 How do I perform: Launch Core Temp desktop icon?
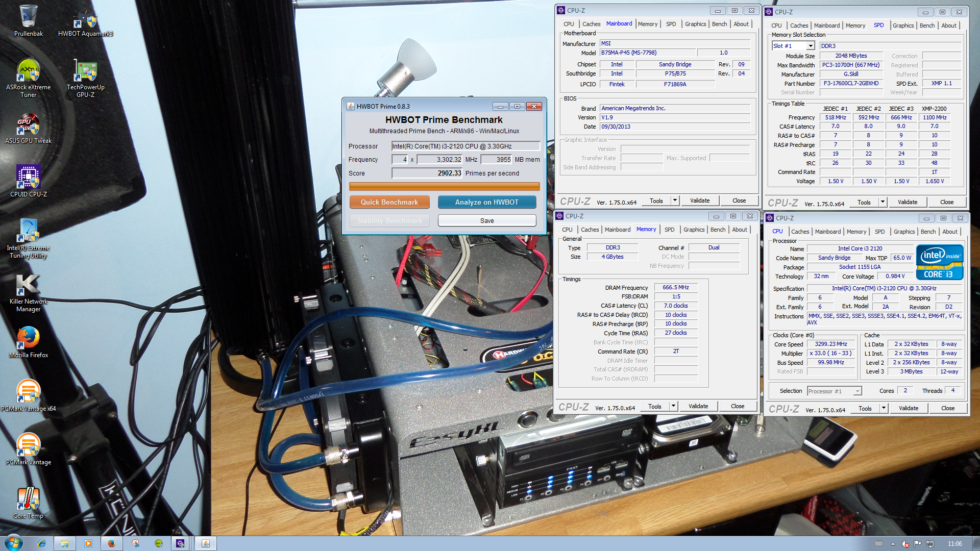point(29,503)
